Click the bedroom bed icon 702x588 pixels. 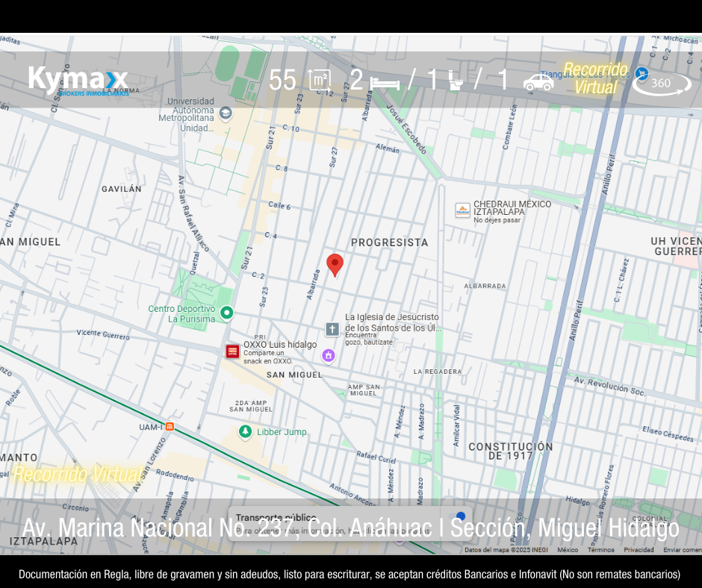point(385,84)
